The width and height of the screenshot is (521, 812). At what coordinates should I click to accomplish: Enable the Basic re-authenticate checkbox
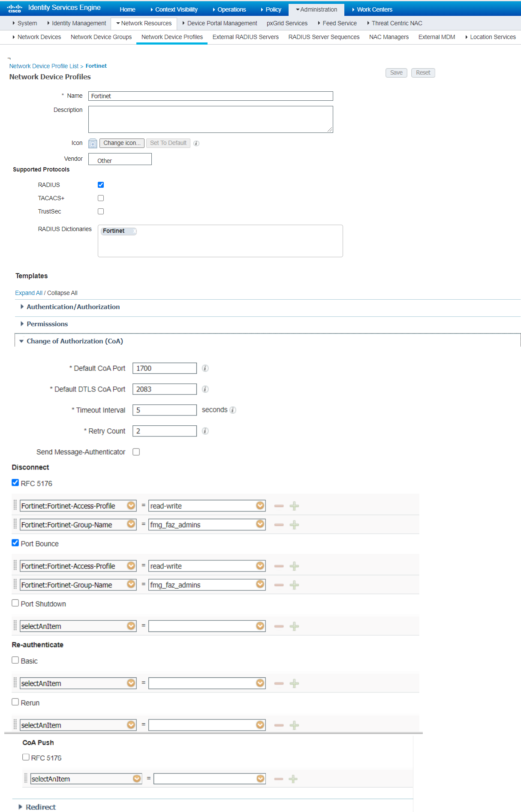click(x=15, y=660)
